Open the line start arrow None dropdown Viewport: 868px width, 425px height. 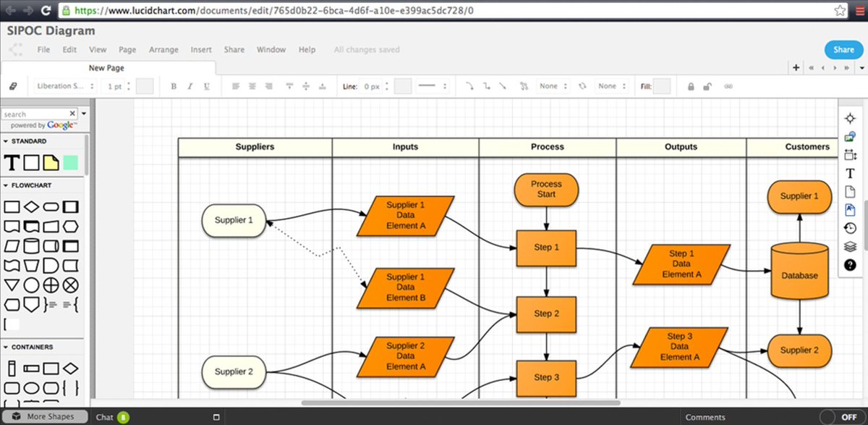pyautogui.click(x=552, y=86)
